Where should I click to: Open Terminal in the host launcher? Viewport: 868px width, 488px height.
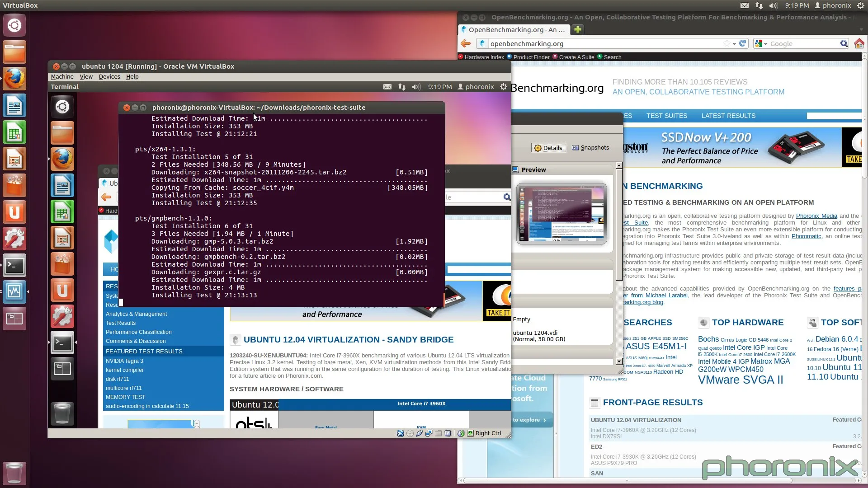[x=14, y=266]
